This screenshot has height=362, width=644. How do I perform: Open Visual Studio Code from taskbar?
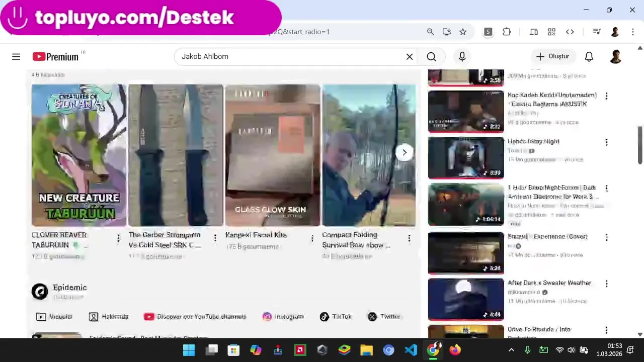411,350
